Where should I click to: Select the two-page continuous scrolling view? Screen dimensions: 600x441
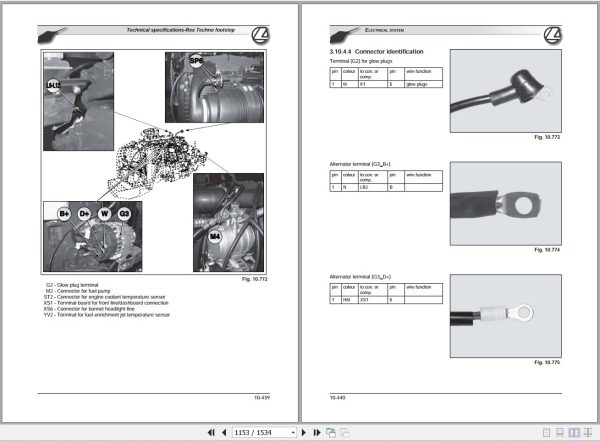pyautogui.click(x=587, y=433)
